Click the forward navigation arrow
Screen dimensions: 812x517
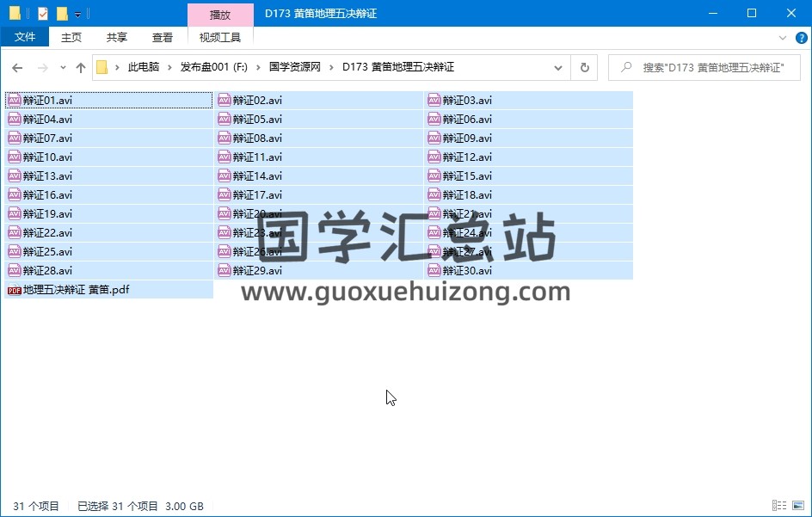tap(41, 68)
